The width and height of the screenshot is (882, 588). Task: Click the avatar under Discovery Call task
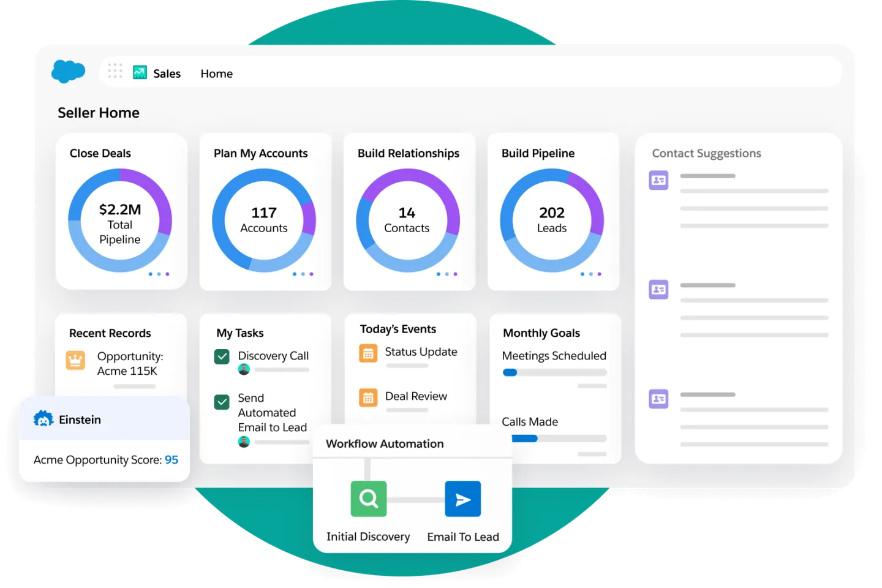pos(244,369)
